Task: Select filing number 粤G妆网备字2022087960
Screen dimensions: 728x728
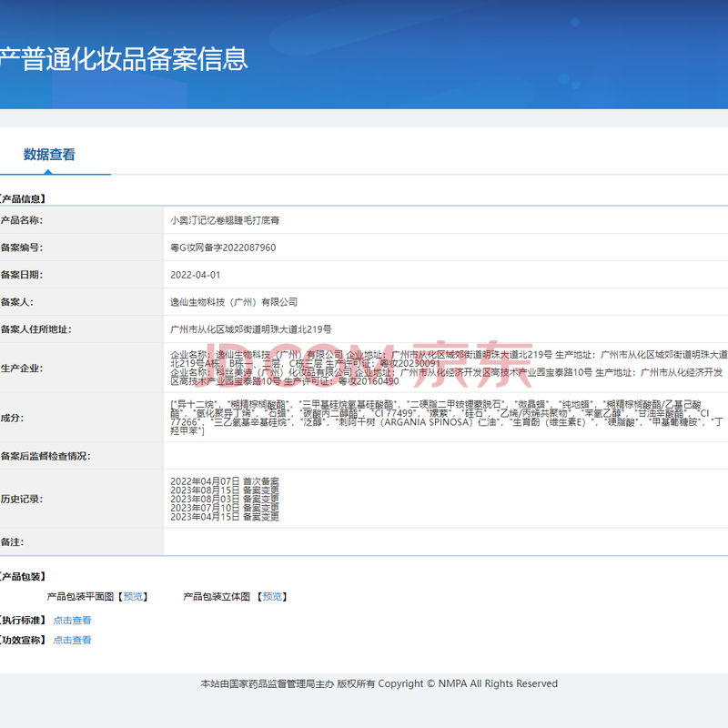Action: point(223,248)
